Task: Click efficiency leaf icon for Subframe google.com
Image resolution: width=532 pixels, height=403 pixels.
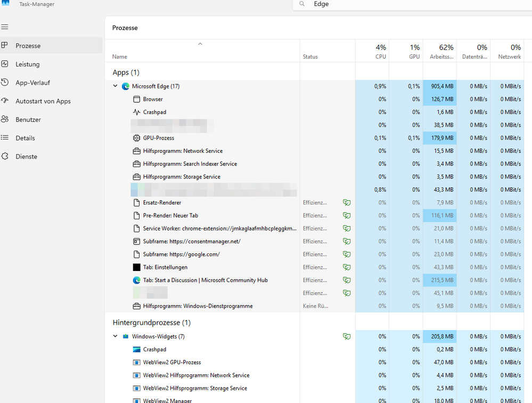Action: click(x=346, y=254)
